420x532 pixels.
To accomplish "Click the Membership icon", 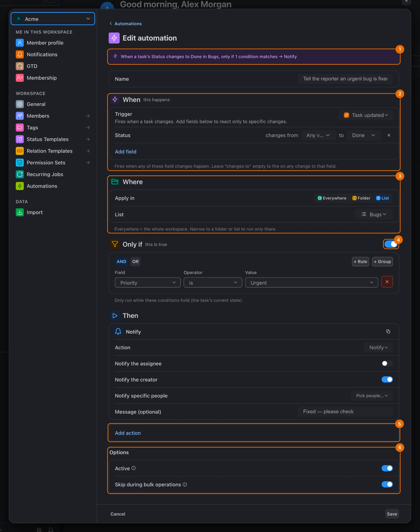I will (x=20, y=78).
